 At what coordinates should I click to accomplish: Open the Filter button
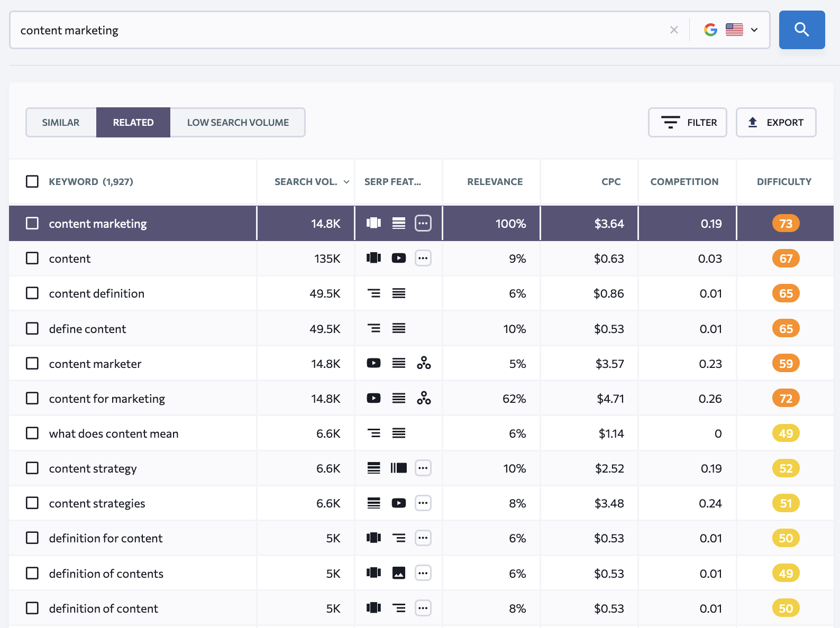click(x=687, y=123)
